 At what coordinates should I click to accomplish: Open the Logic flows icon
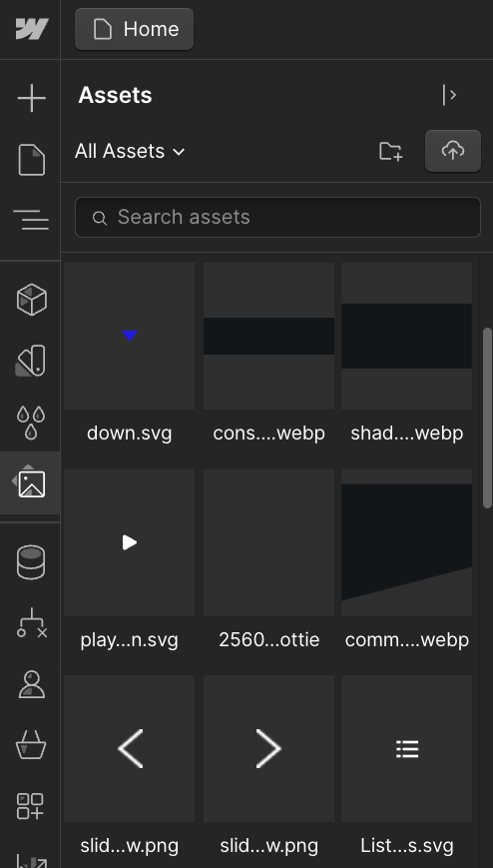[x=32, y=623]
